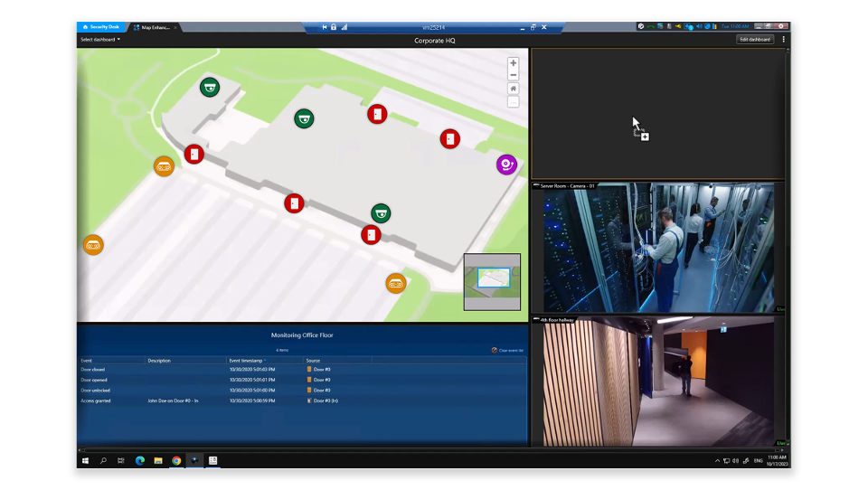The width and height of the screenshot is (868, 490).
Task: Click the red door icon on the west corner
Action: click(194, 154)
